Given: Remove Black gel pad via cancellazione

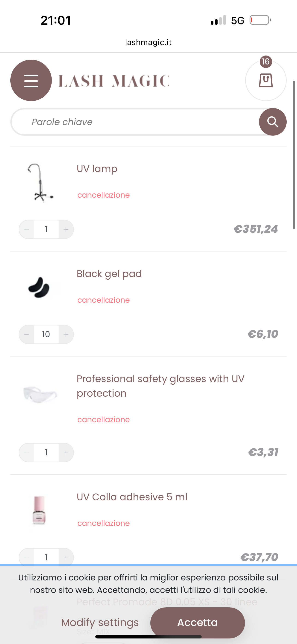Looking at the screenshot, I should click(x=104, y=300).
